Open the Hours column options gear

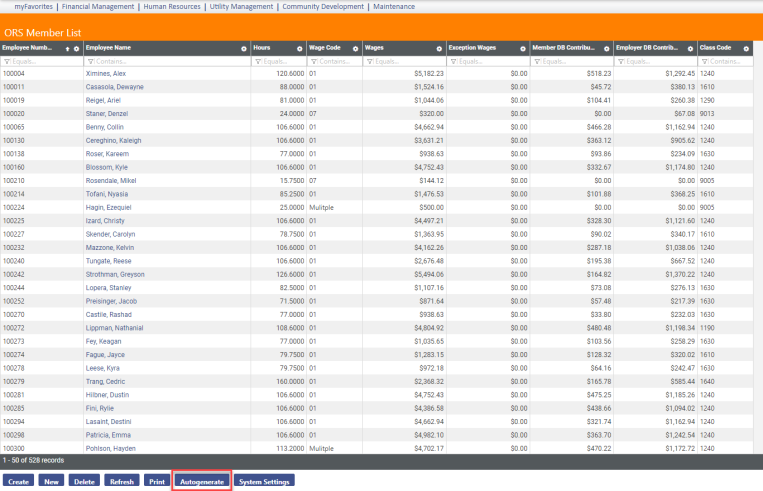300,48
